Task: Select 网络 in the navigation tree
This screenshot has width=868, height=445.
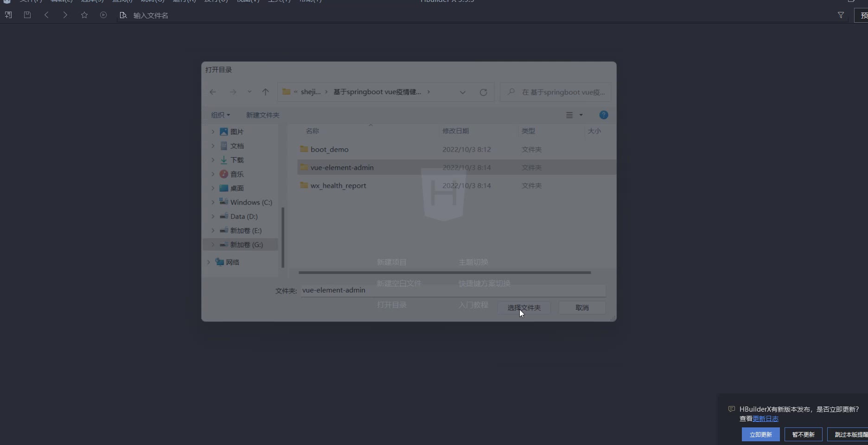Action: pos(232,262)
